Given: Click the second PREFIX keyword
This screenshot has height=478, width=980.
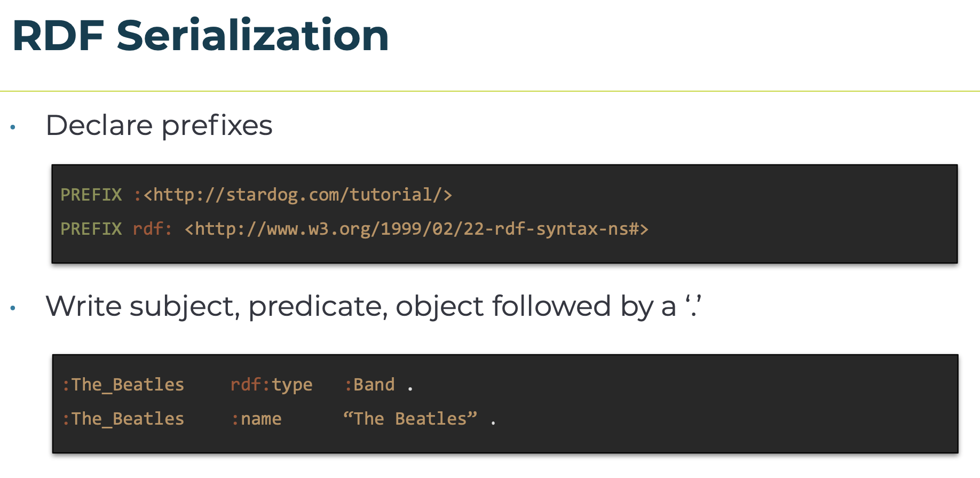Looking at the screenshot, I should coord(91,229).
